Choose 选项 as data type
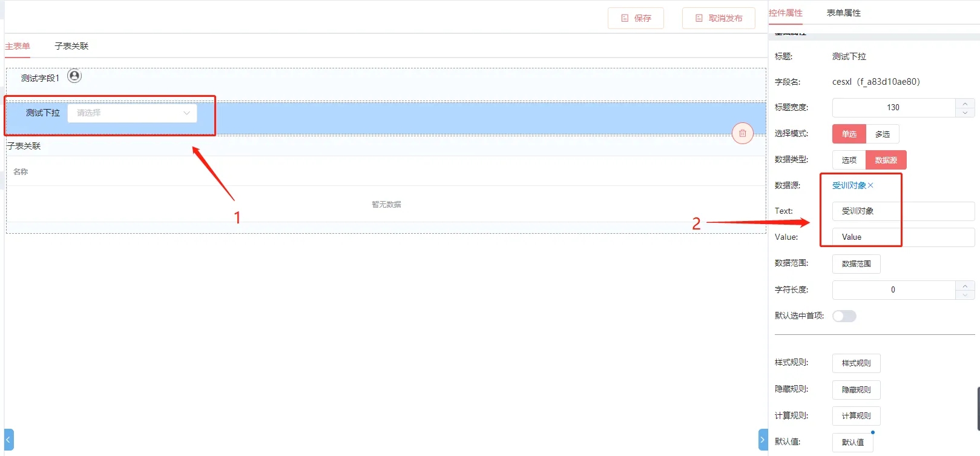The width and height of the screenshot is (980, 456). [849, 160]
